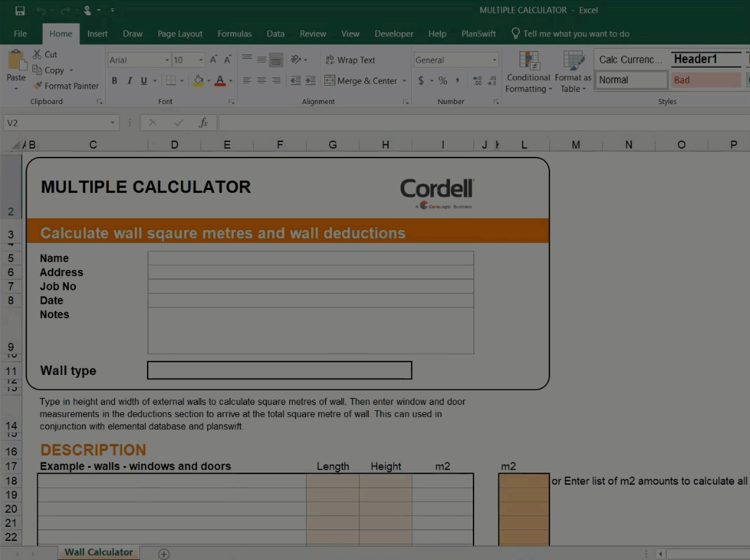750x560 pixels.
Task: Click the Redo arrow icon
Action: [x=65, y=10]
